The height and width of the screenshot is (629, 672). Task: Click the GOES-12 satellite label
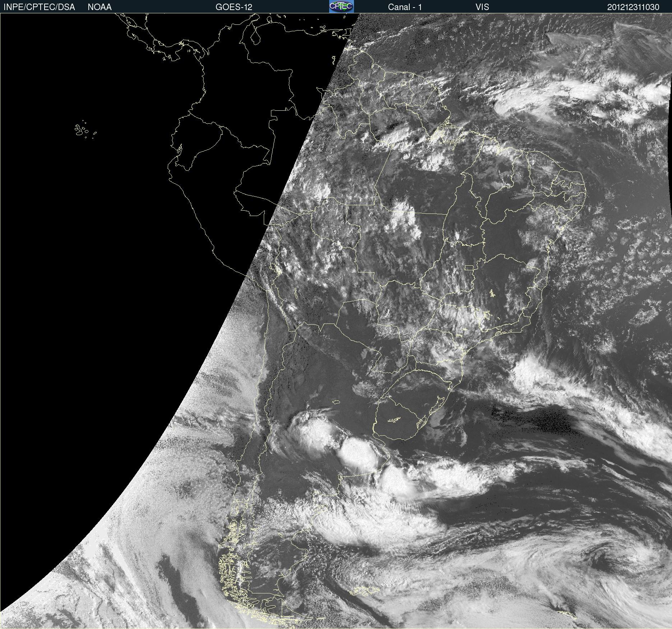(x=234, y=7)
